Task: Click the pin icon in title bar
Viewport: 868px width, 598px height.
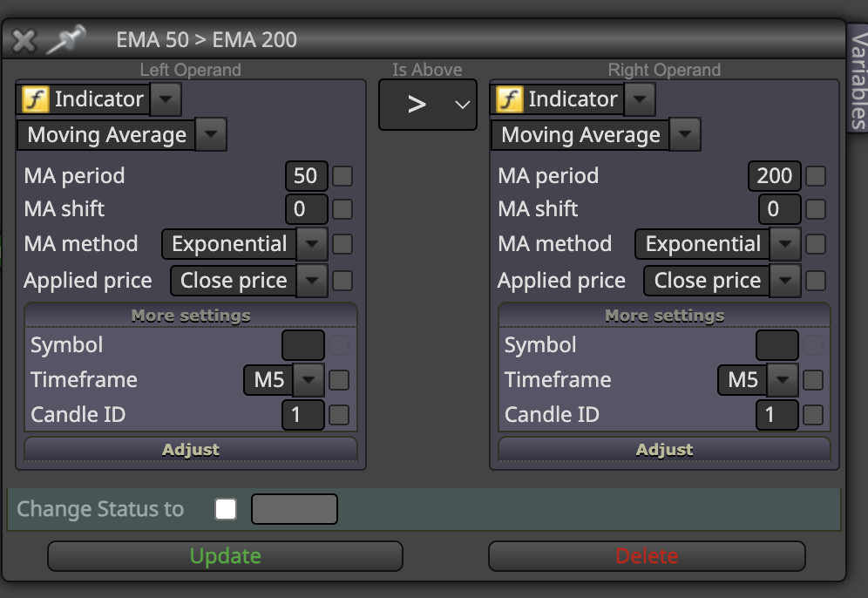Action: [x=66, y=39]
